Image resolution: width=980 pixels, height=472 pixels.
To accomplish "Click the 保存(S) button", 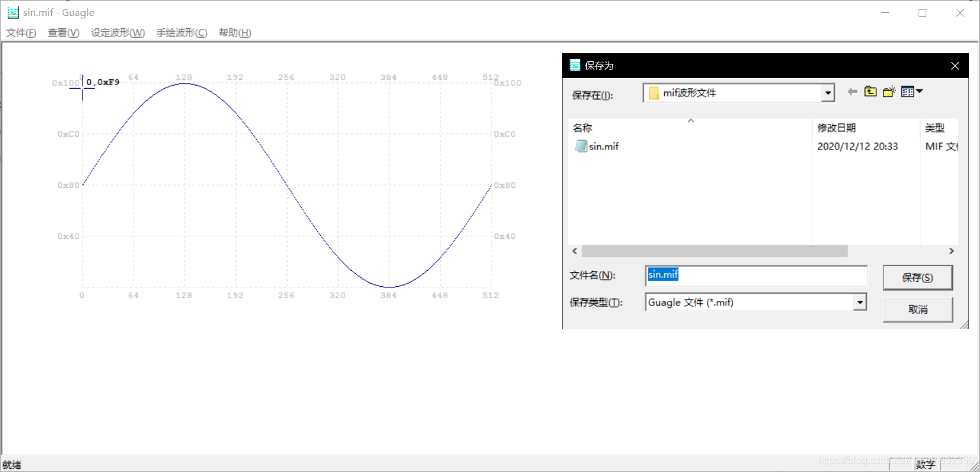I will point(917,278).
